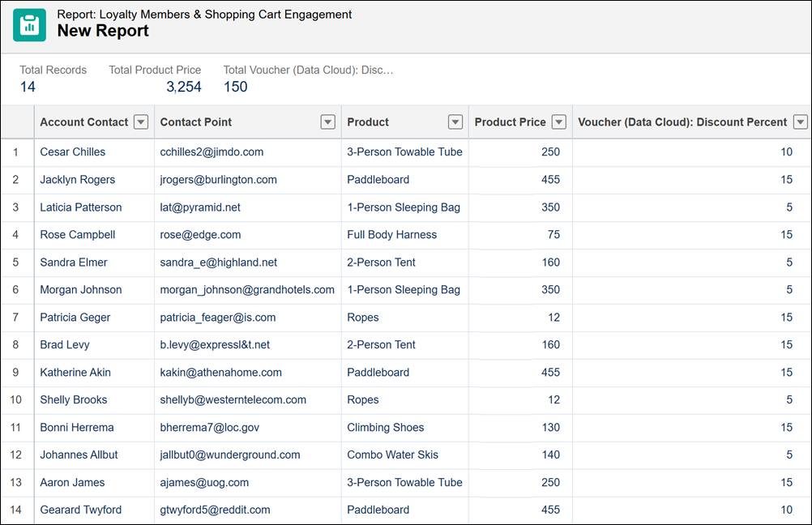Click email lat@pyramid.net
The width and height of the screenshot is (812, 525).
point(200,207)
